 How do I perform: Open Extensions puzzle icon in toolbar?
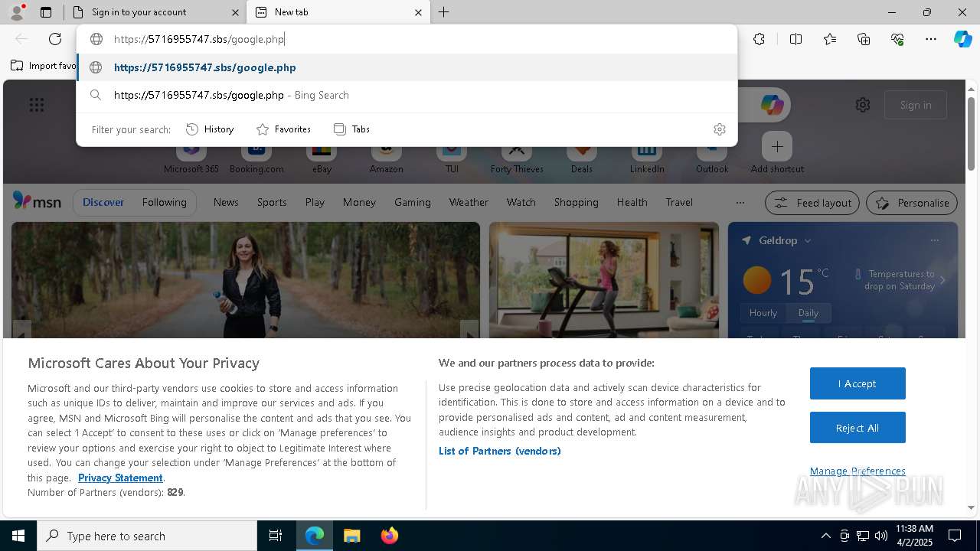tap(759, 39)
